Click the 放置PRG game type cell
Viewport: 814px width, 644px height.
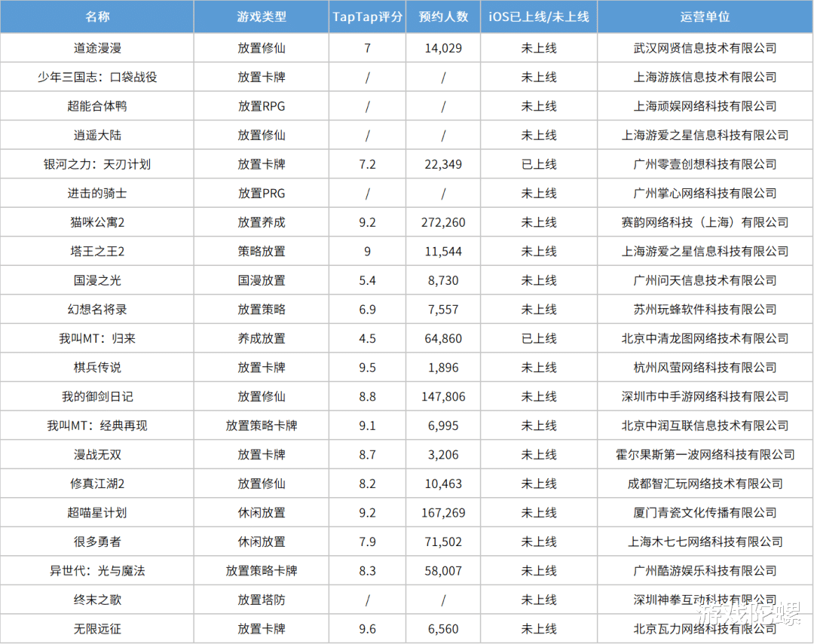tap(262, 194)
